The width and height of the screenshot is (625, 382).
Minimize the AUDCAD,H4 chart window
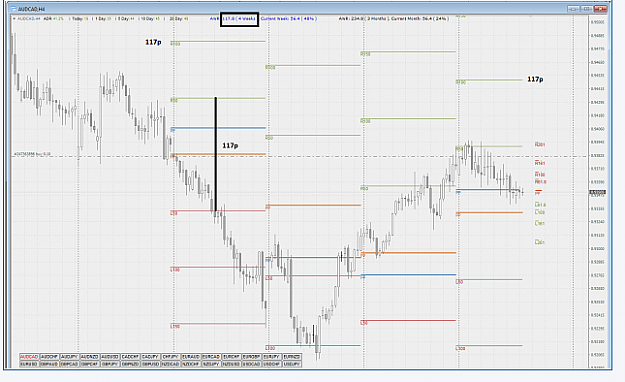574,9
